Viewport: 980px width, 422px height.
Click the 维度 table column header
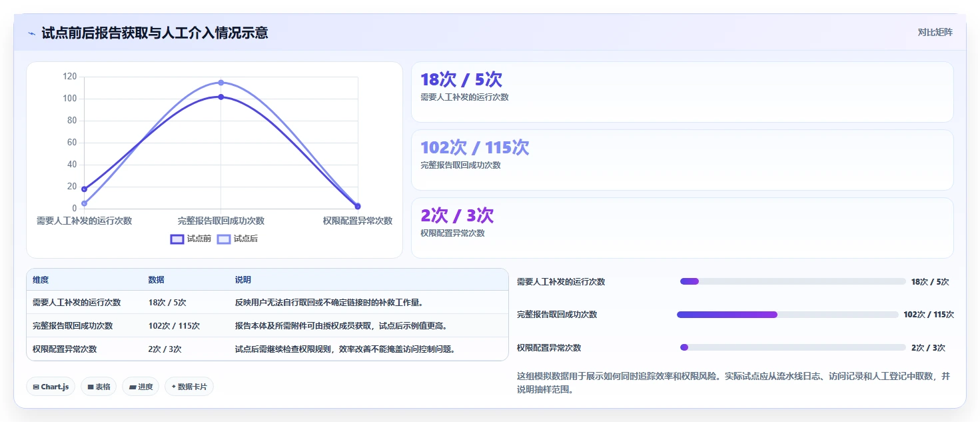[41, 280]
